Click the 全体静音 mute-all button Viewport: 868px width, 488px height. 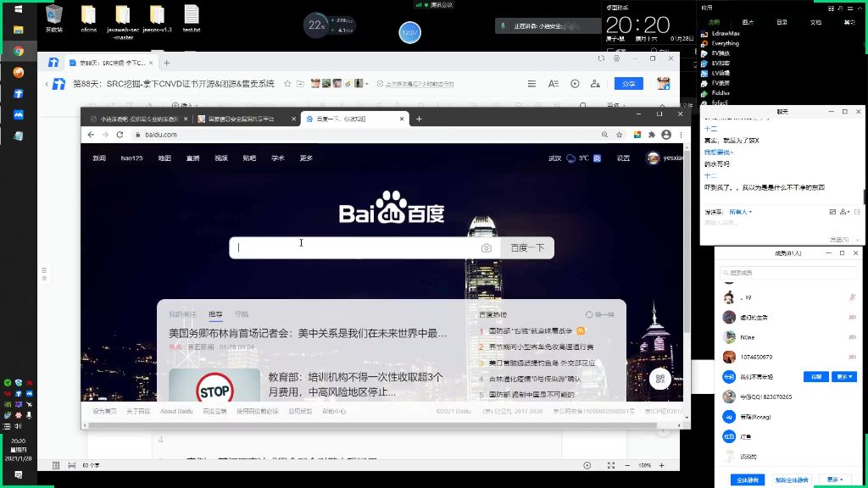748,480
